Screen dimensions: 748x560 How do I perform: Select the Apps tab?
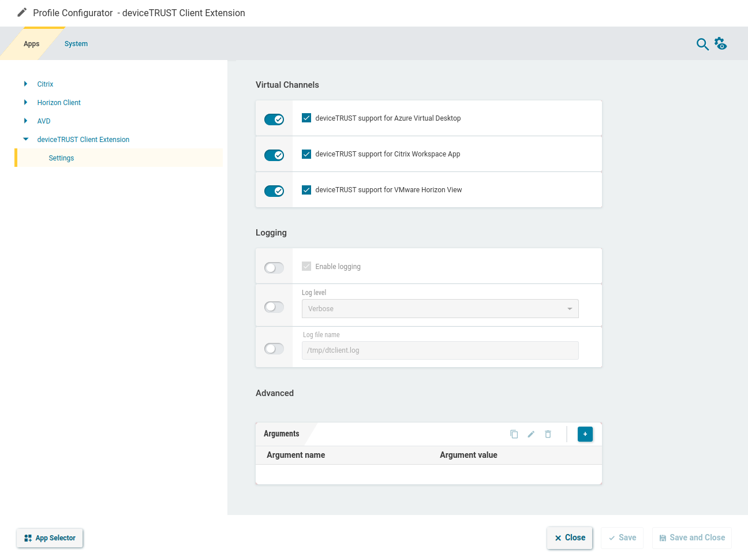tap(32, 43)
